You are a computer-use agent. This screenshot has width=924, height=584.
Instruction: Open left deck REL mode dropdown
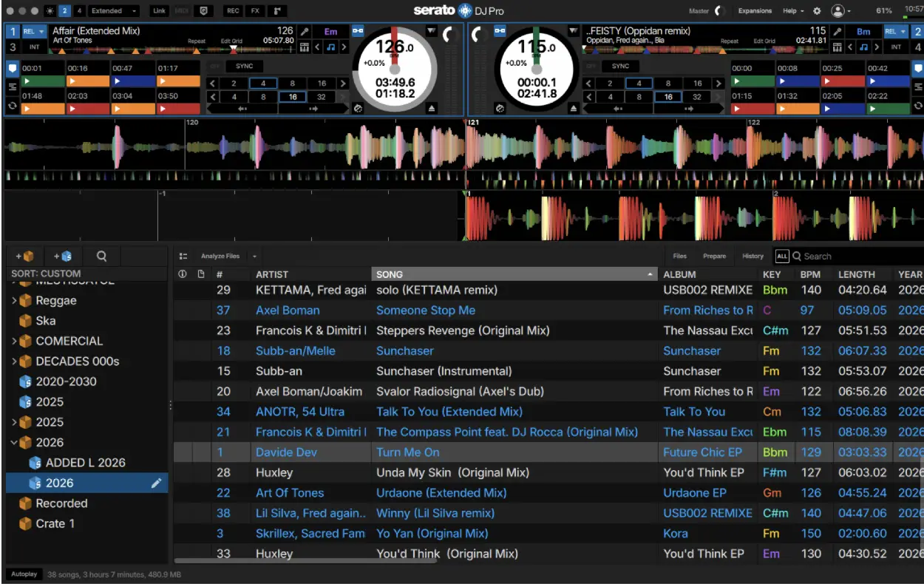click(34, 32)
